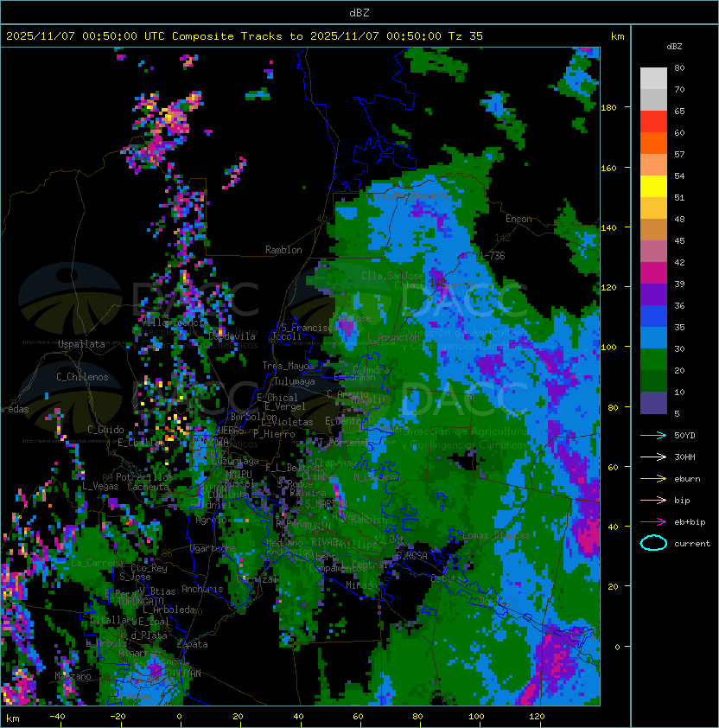Select the 'La_Carrera' location label
The width and height of the screenshot is (719, 728).
click(97, 563)
